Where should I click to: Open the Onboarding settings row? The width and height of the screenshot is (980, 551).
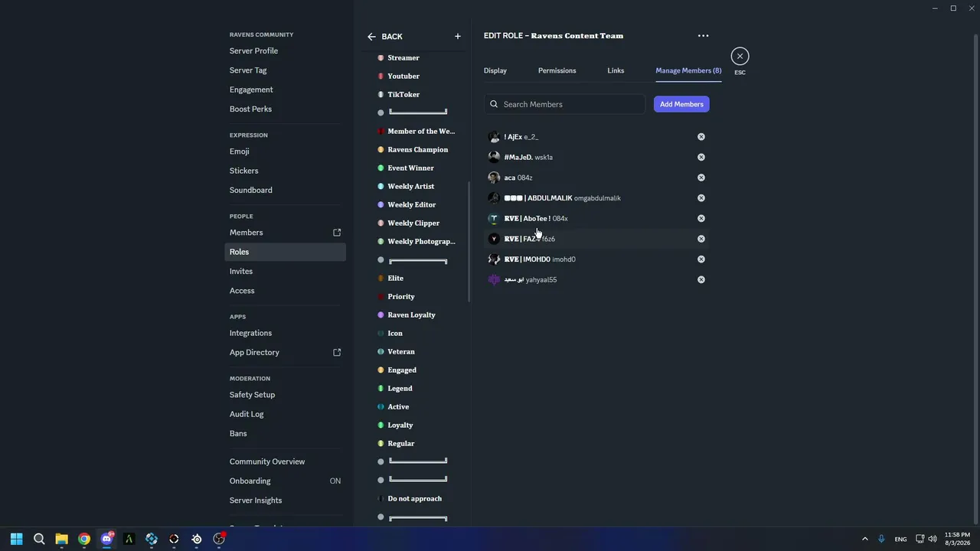[286, 481]
